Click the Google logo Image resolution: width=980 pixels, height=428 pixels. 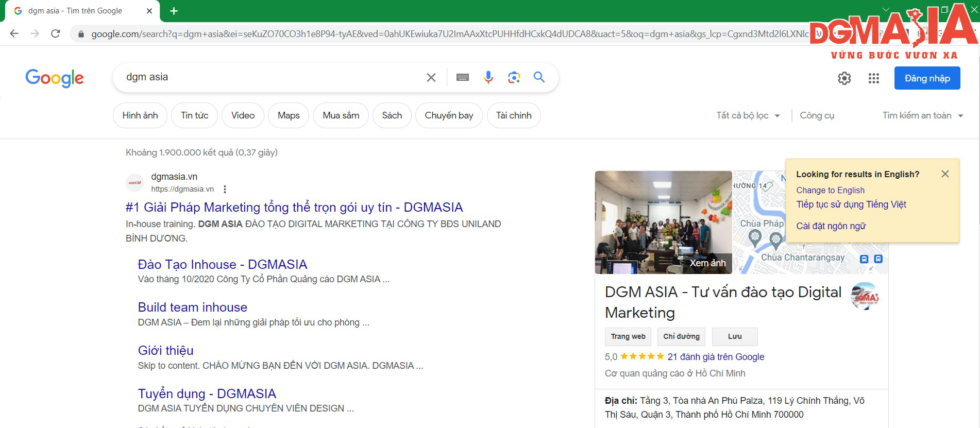click(x=55, y=78)
